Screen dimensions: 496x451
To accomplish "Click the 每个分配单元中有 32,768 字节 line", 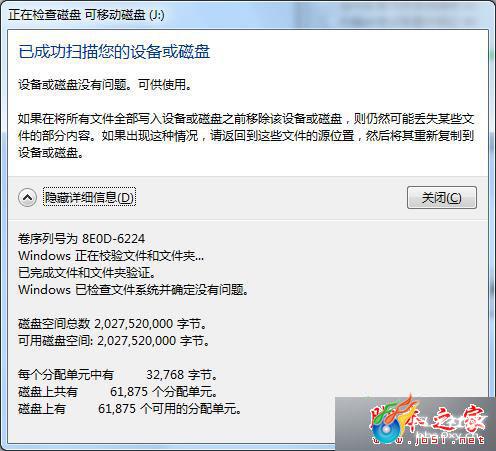I will [118, 375].
